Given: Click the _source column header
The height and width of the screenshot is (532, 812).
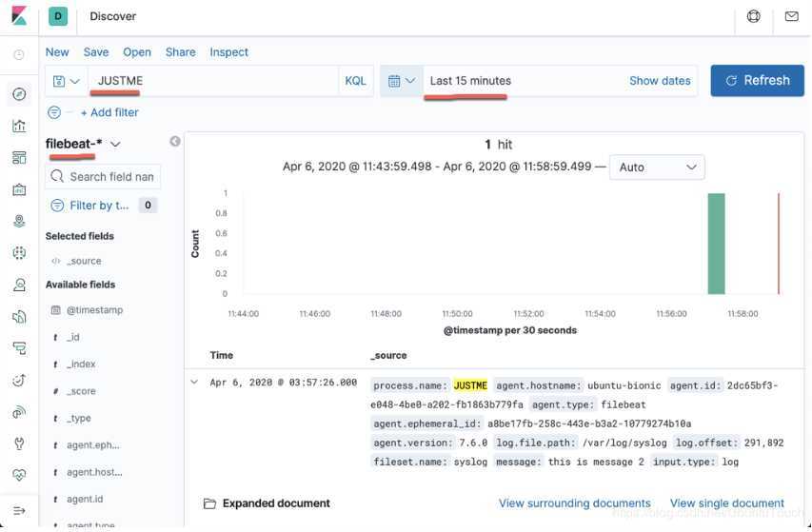Looking at the screenshot, I should click(388, 356).
